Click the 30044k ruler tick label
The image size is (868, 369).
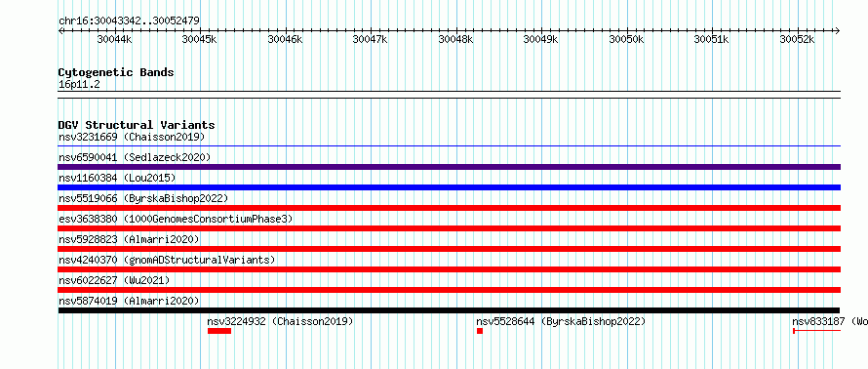pos(114,39)
